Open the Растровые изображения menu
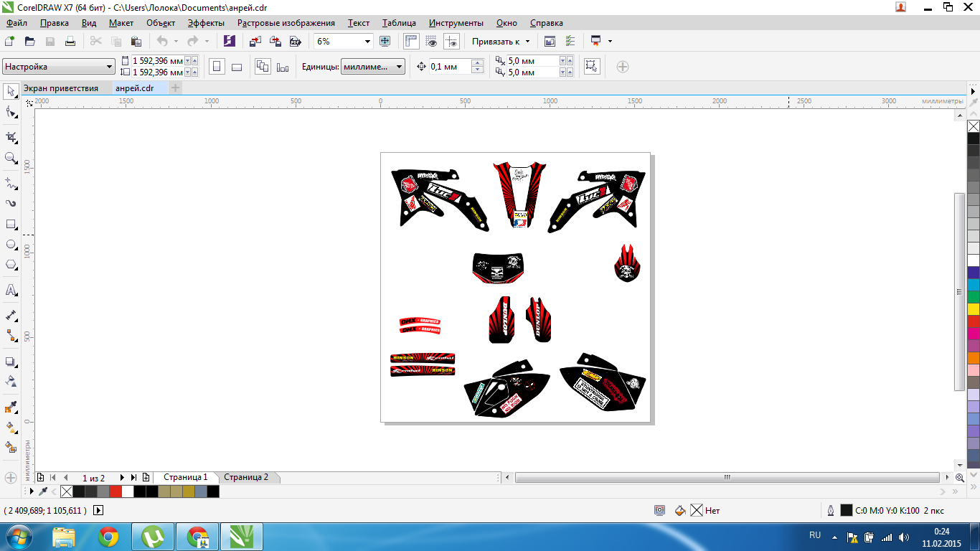This screenshot has width=980, height=551. coord(286,23)
